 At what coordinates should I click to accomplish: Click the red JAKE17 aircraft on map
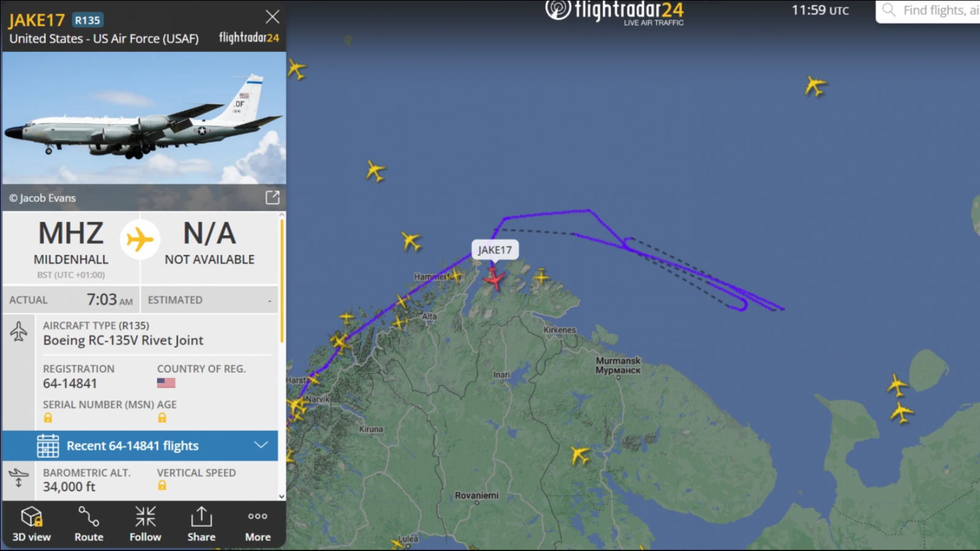pos(494,279)
